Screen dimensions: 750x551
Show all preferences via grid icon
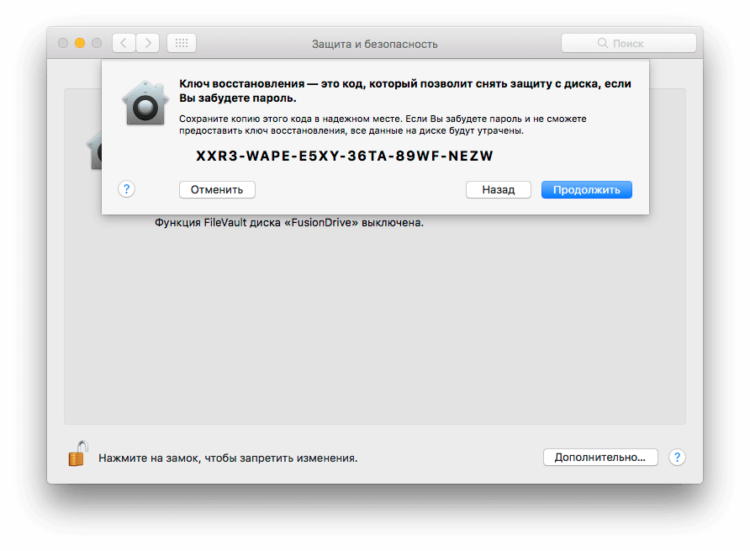tap(181, 43)
